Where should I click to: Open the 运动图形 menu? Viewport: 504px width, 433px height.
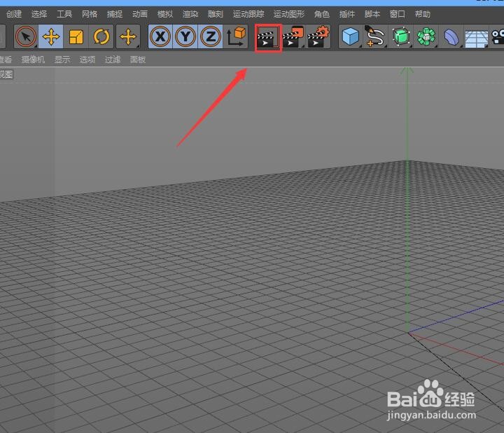(x=289, y=14)
